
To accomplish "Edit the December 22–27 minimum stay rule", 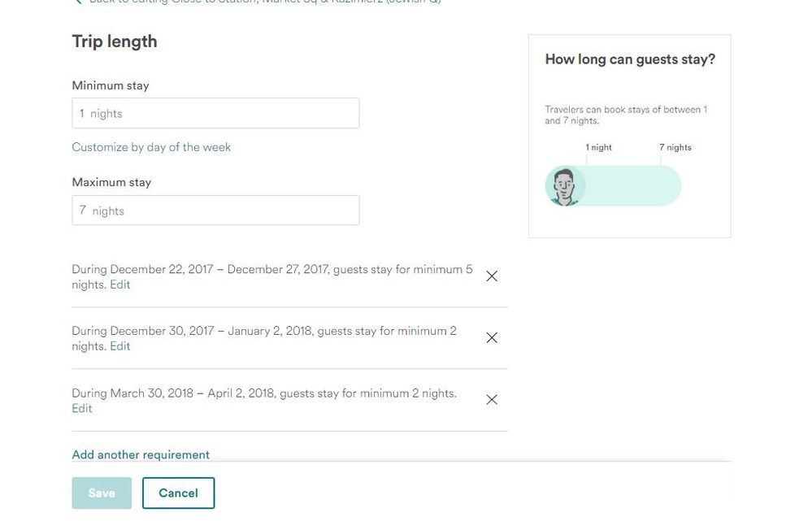I will coord(120,285).
